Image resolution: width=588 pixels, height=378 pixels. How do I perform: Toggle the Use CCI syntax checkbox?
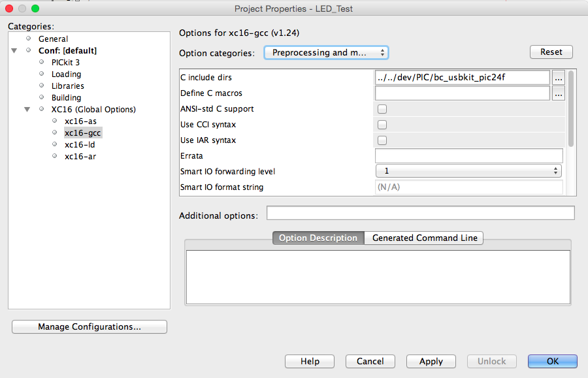tap(382, 125)
